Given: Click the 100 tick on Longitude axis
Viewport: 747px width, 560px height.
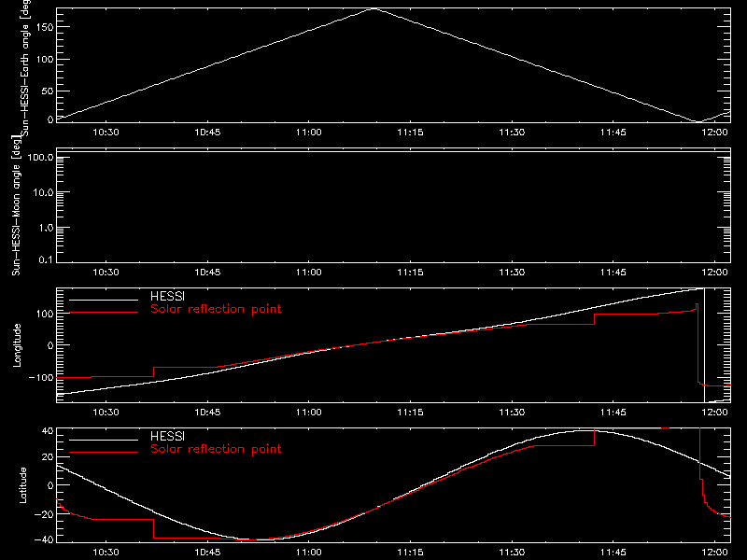Looking at the screenshot, I should (x=44, y=314).
